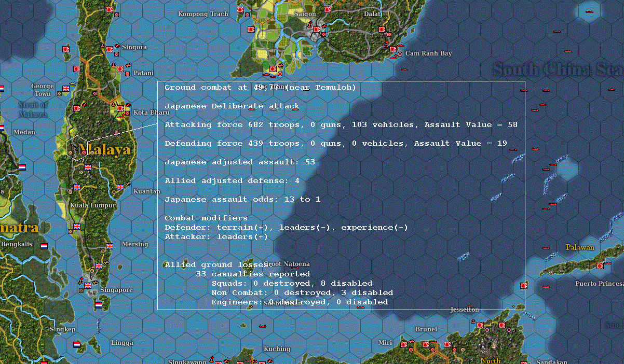The image size is (624, 364).
Task: Select the ship icon in the light hex top right
Action: [x=589, y=11]
